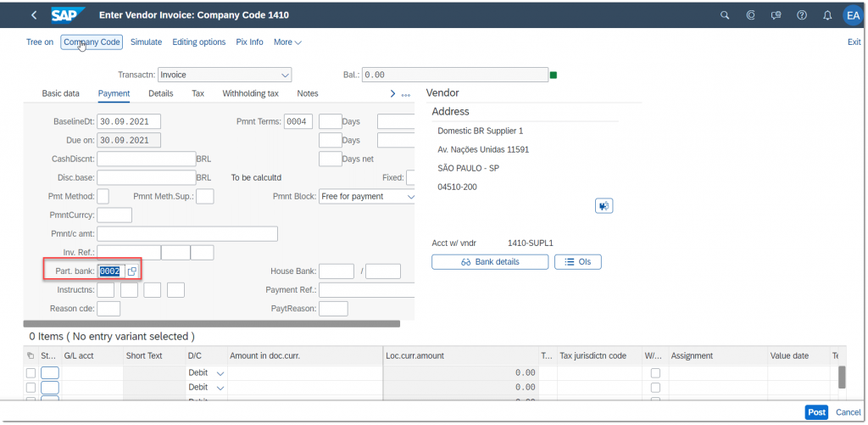The width and height of the screenshot is (868, 425).
Task: Click the BaselineDt date field
Action: click(x=129, y=121)
